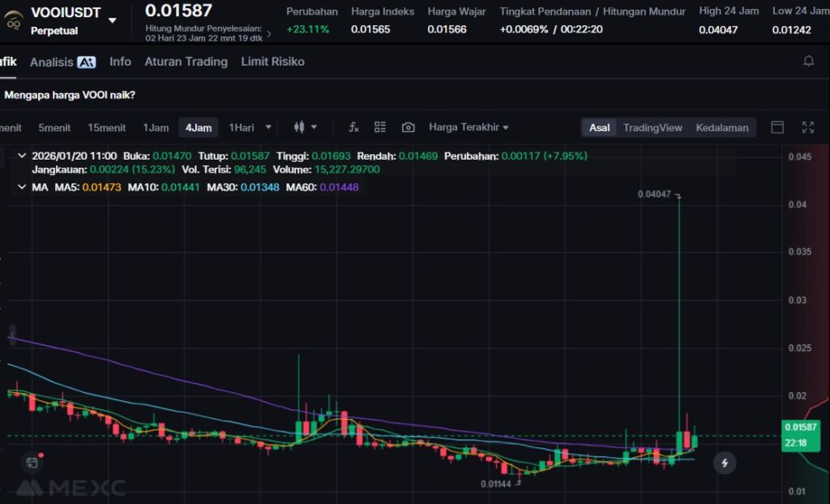Image resolution: width=830 pixels, height=504 pixels.
Task: Click the candlestick chart type icon
Action: (299, 127)
